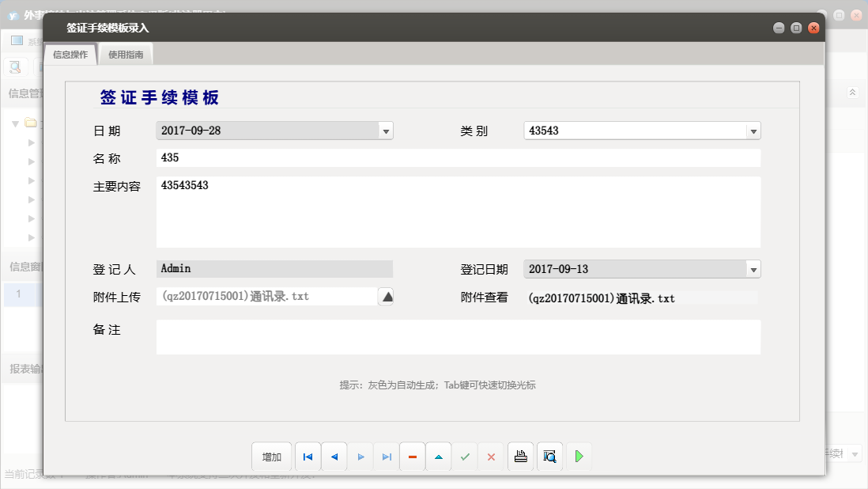Click the 增加 add button

click(271, 457)
